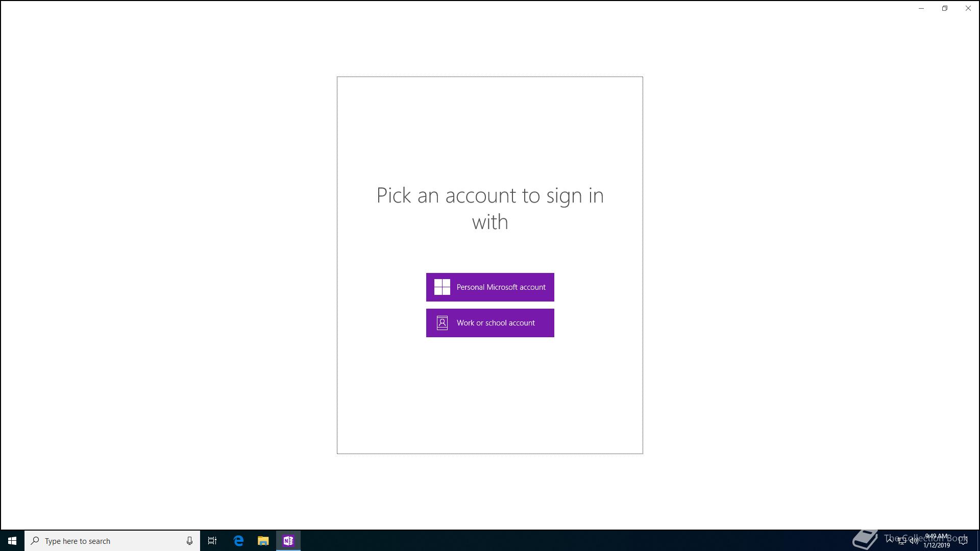This screenshot has width=980, height=551.
Task: Choose Work or school account sign-in
Action: point(490,323)
